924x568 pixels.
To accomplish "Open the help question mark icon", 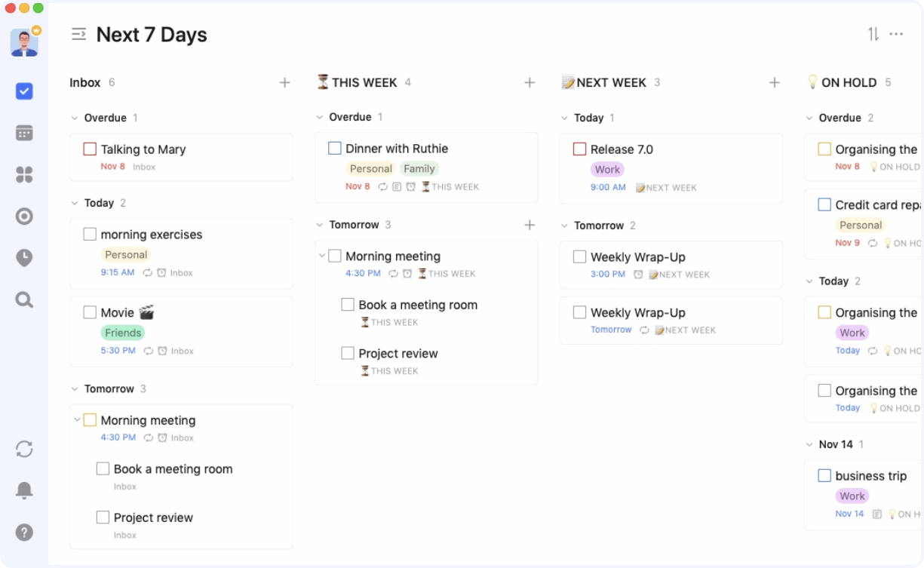I will pos(24,533).
